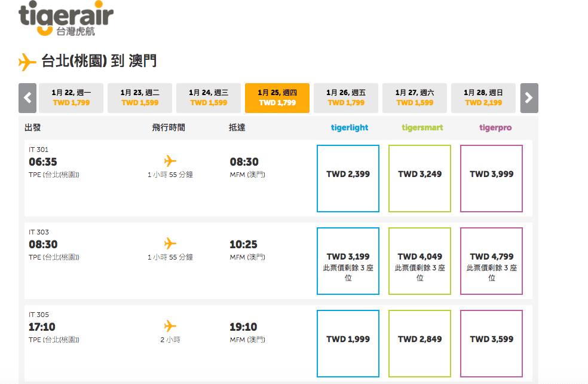Choose tigerlight fare TWD 2,399 for IT 301
This screenshot has height=384, width=588.
348,178
